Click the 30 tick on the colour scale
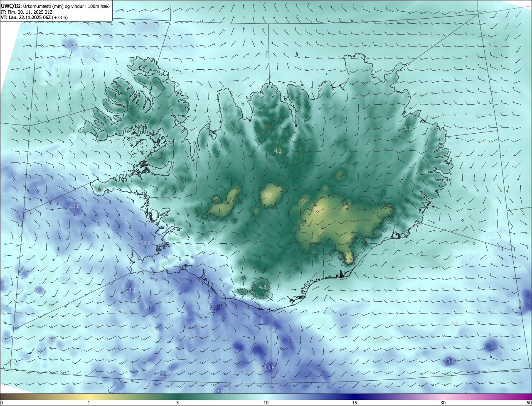 443,403
